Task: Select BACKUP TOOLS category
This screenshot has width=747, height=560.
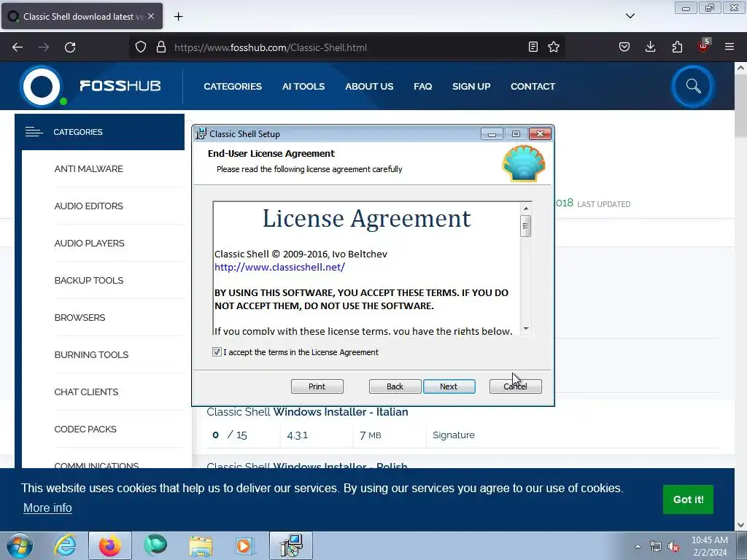Action: [88, 280]
